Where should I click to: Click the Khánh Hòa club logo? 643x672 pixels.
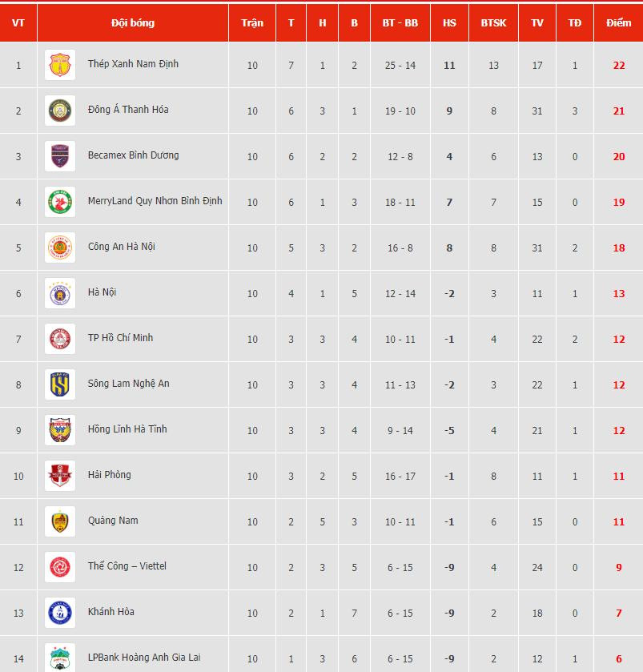click(60, 613)
